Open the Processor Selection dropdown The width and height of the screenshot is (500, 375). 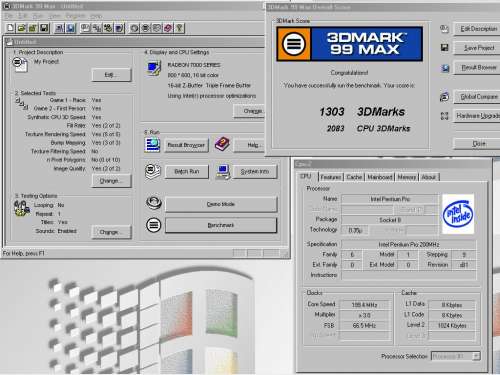pos(455,356)
